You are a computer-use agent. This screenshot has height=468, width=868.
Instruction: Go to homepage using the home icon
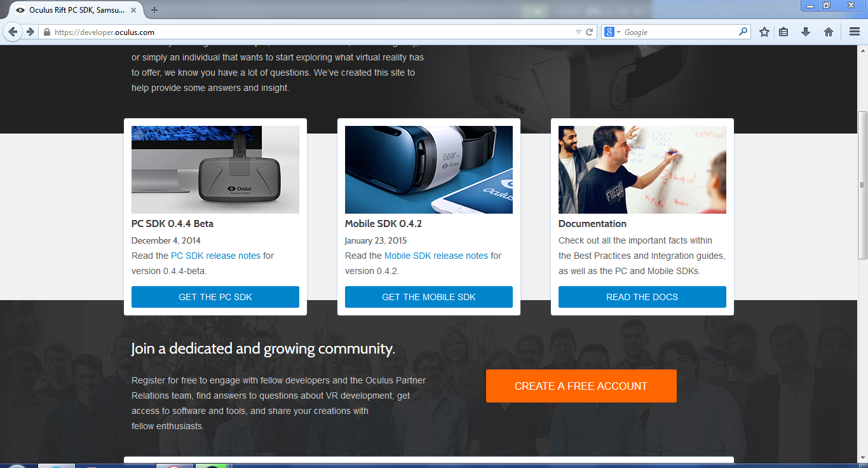[827, 31]
